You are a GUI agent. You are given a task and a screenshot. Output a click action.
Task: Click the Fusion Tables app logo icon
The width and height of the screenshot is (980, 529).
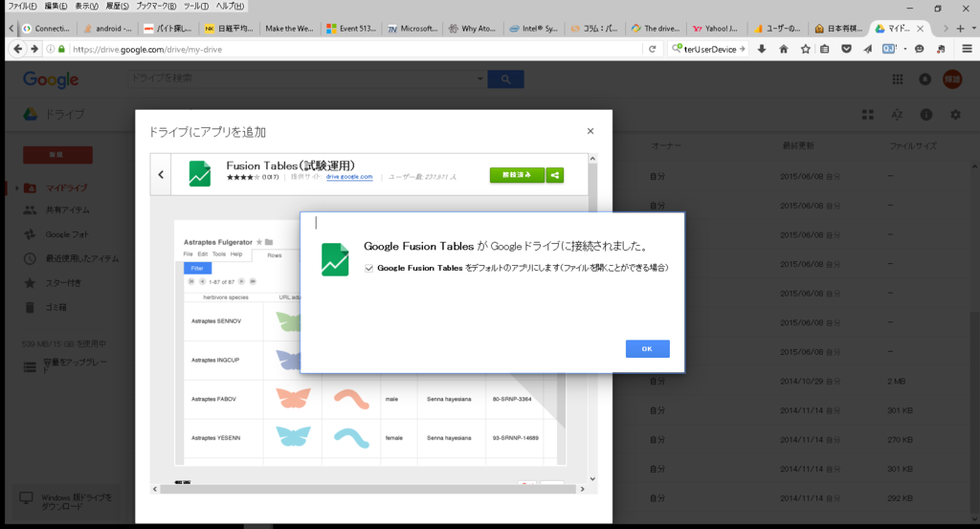200,174
